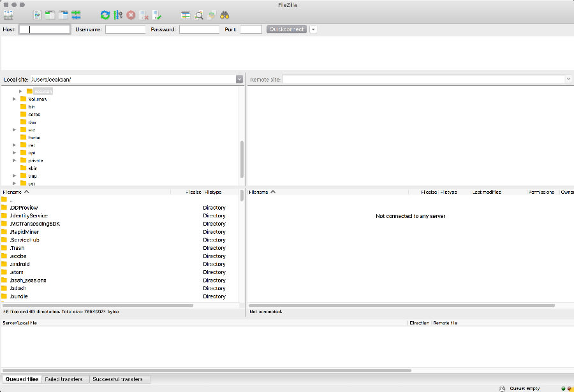Sort remote list by Permissions header
This screenshot has width=574, height=392.
543,192
